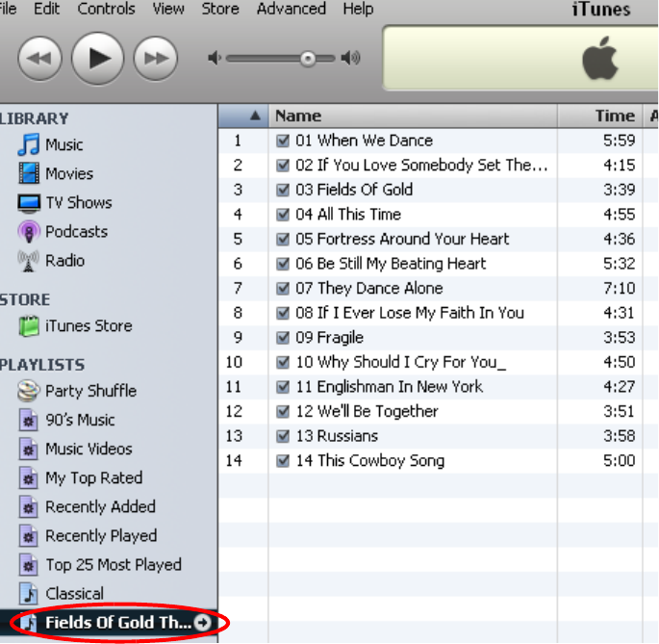Viewport: 659px width, 644px height.
Task: Select the Fields Of Gold Th... playlist
Action: 109,623
